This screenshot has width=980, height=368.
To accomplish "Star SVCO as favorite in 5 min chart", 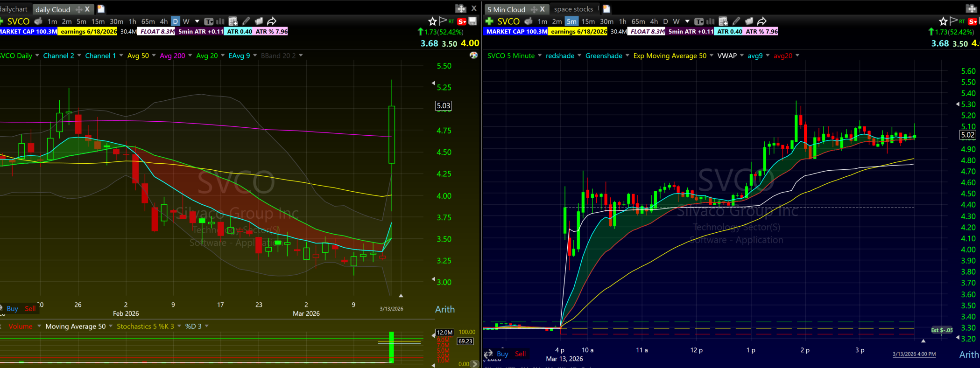I will coord(943,21).
